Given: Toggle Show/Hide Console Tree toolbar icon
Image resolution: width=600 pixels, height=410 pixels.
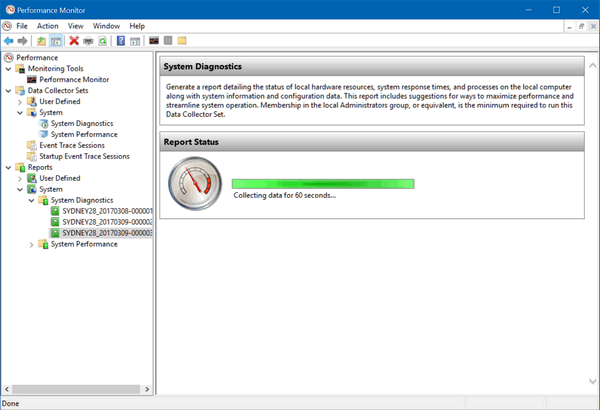Looking at the screenshot, I should point(56,41).
